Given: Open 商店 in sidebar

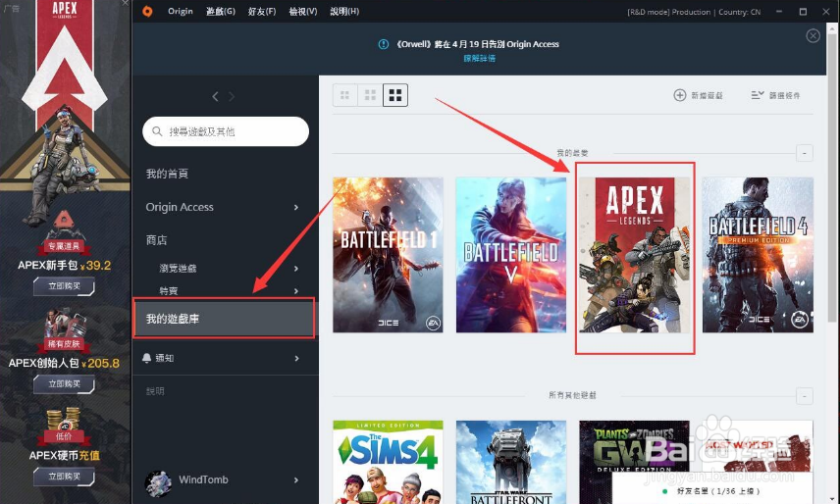Looking at the screenshot, I should 156,240.
